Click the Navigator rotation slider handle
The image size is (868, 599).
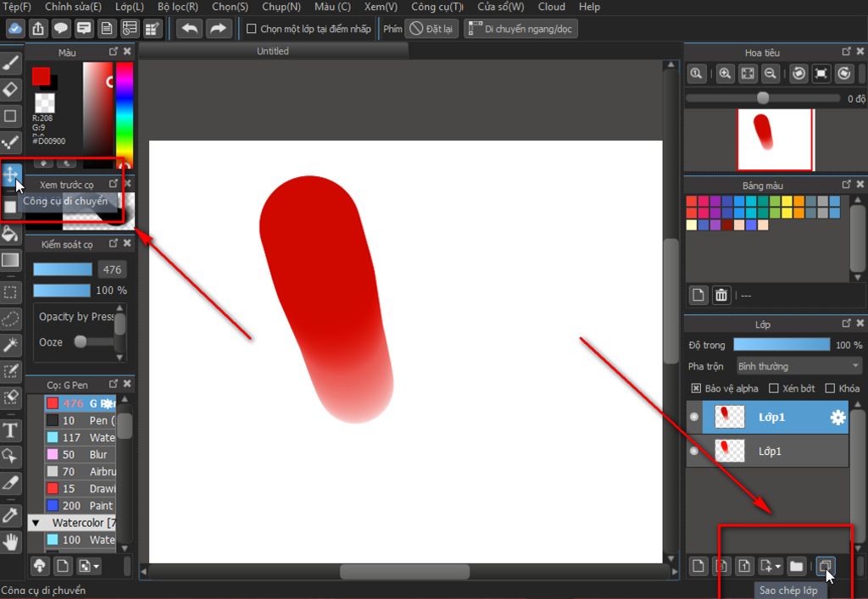(x=763, y=98)
